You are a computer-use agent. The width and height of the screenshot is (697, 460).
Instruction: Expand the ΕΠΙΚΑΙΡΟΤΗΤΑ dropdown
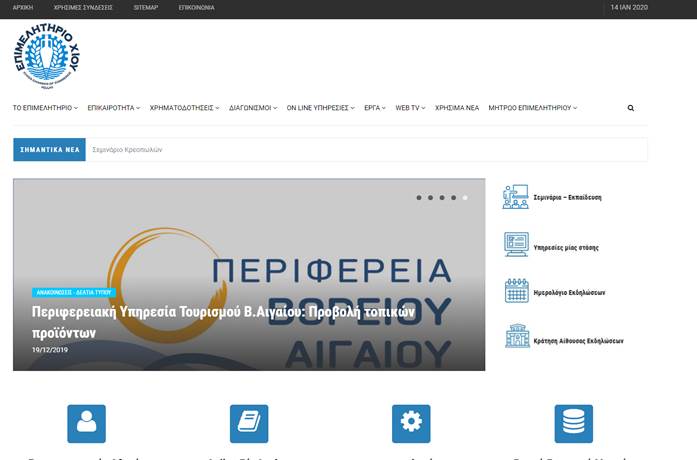click(114, 108)
